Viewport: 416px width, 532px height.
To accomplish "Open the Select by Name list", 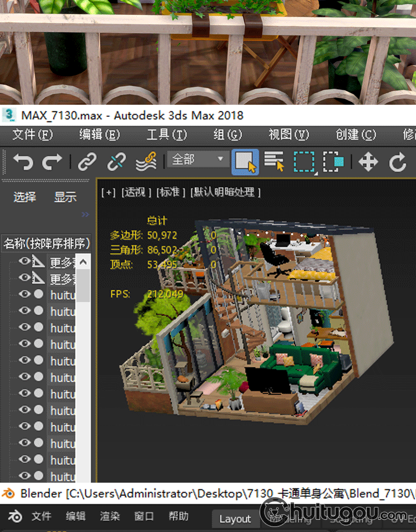I will pyautogui.click(x=274, y=162).
